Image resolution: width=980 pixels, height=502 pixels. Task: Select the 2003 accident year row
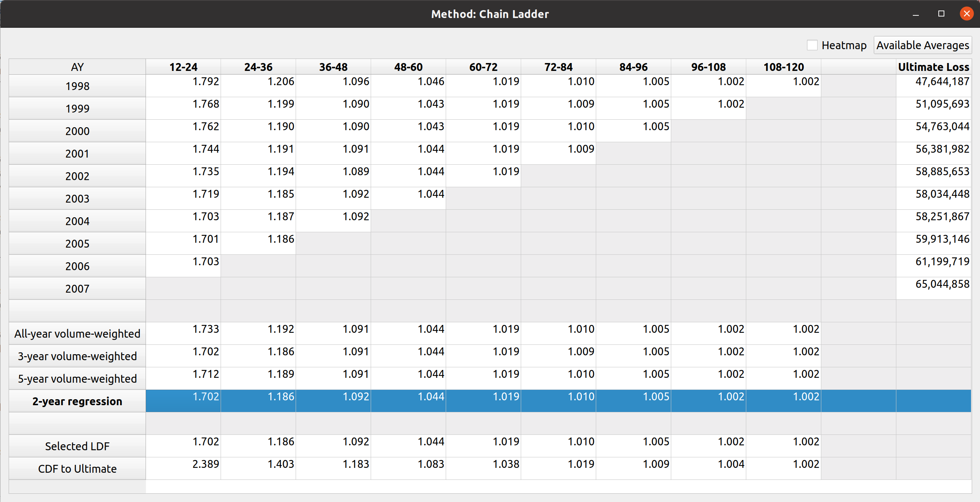pyautogui.click(x=77, y=198)
